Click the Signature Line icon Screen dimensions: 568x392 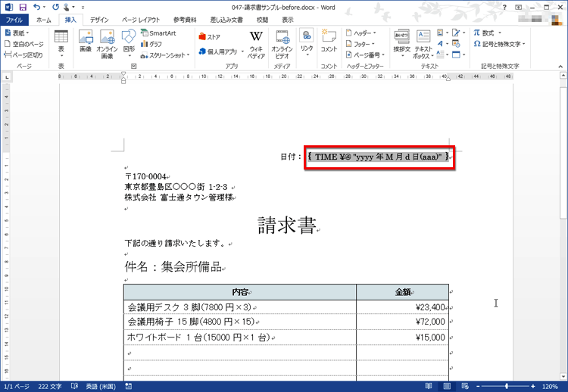point(456,33)
